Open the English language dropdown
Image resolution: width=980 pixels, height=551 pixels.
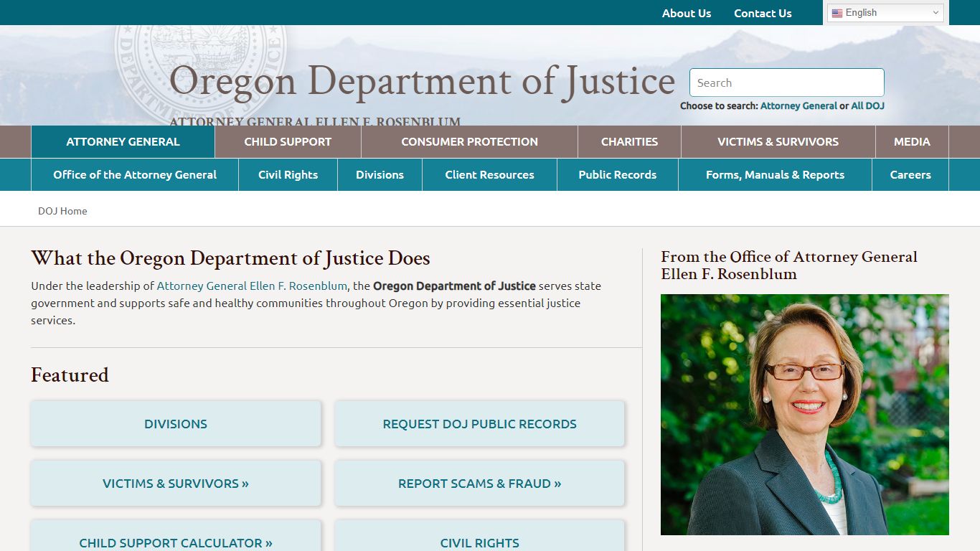(885, 13)
